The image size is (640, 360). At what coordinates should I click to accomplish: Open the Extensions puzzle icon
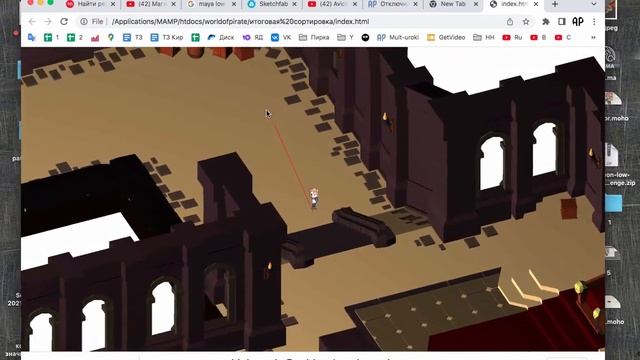coord(546,22)
